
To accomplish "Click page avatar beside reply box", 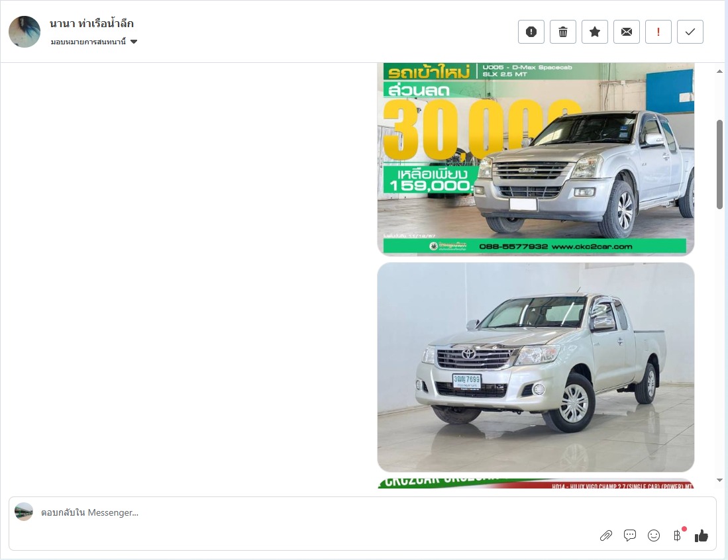I will coord(24,512).
